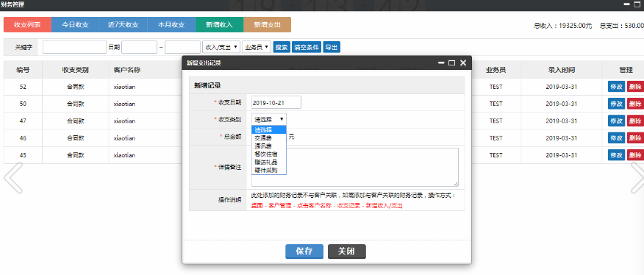Expand the 收支类别 select box
644x275 pixels.
268,120
